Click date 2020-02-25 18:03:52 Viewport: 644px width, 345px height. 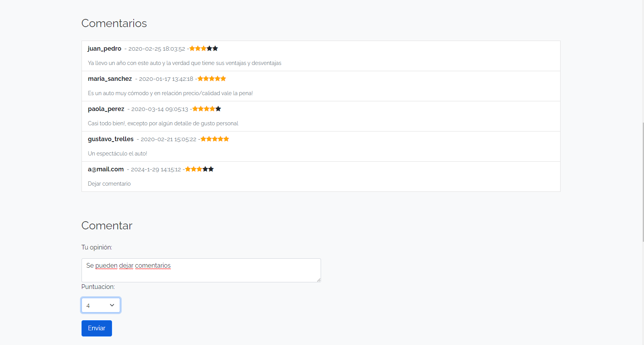(x=157, y=49)
